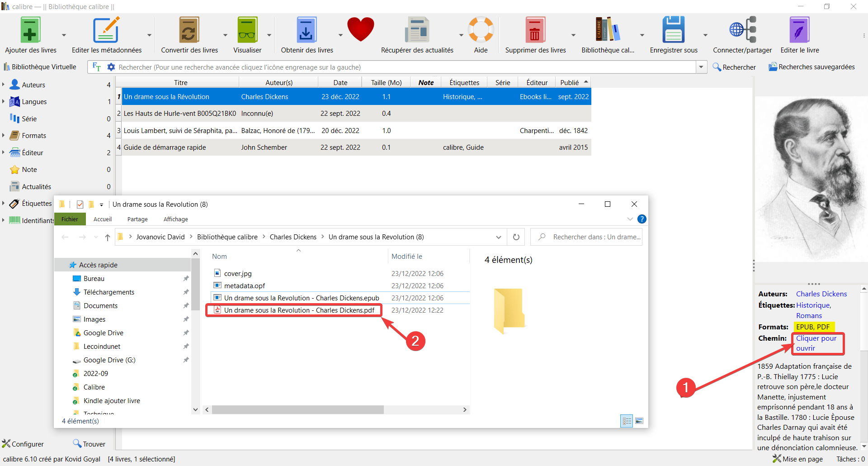Open the Fichier tab in Explorer
The height and width of the screenshot is (466, 868).
[70, 219]
